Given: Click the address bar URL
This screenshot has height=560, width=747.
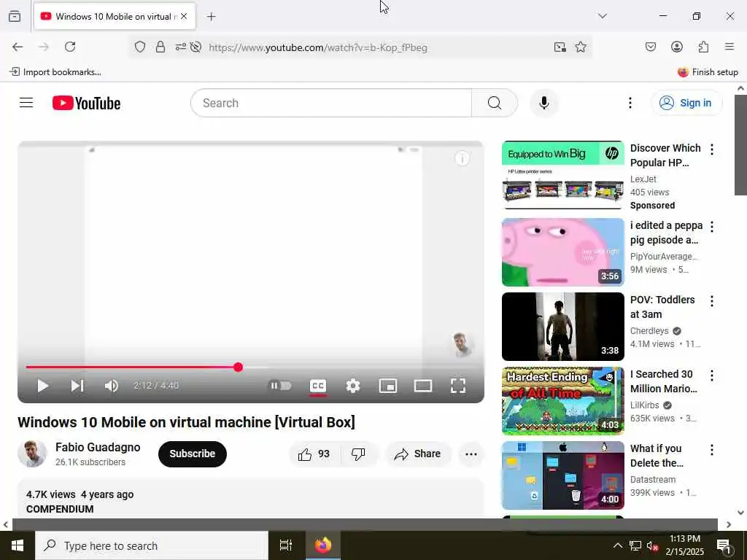Looking at the screenshot, I should point(318,47).
